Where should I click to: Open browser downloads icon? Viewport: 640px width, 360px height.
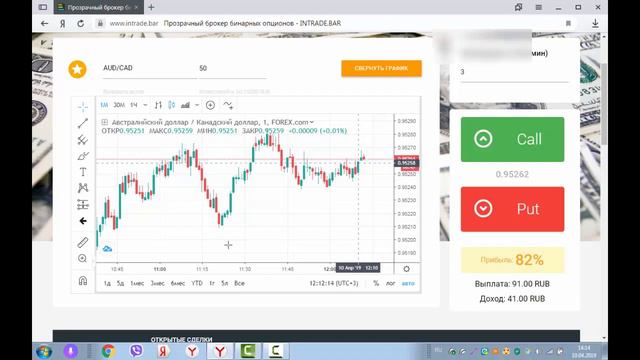(595, 24)
